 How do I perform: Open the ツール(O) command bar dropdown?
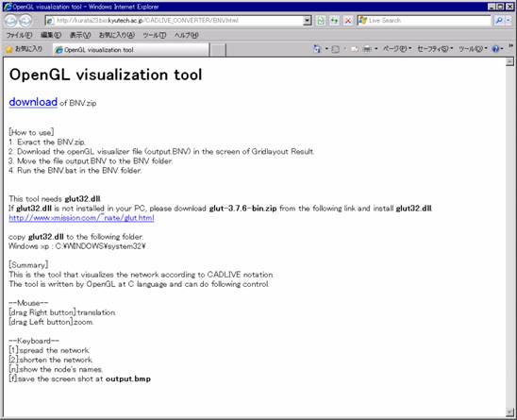coord(473,49)
